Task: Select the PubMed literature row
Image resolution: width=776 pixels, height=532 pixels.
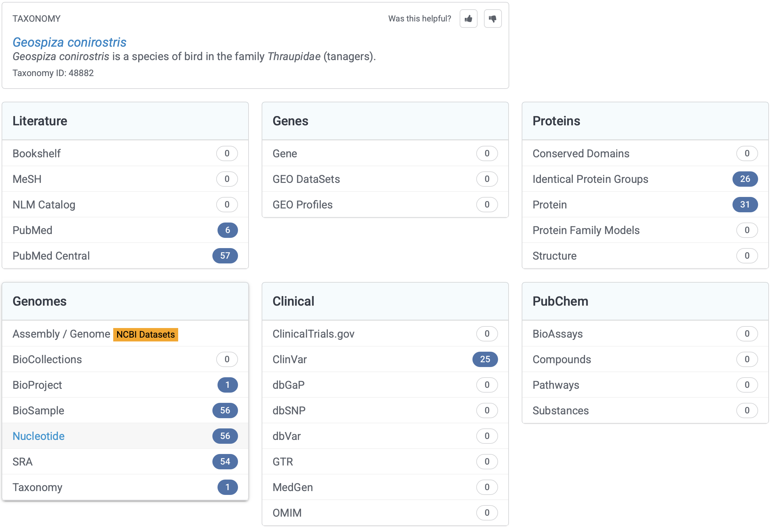Action: coord(32,230)
